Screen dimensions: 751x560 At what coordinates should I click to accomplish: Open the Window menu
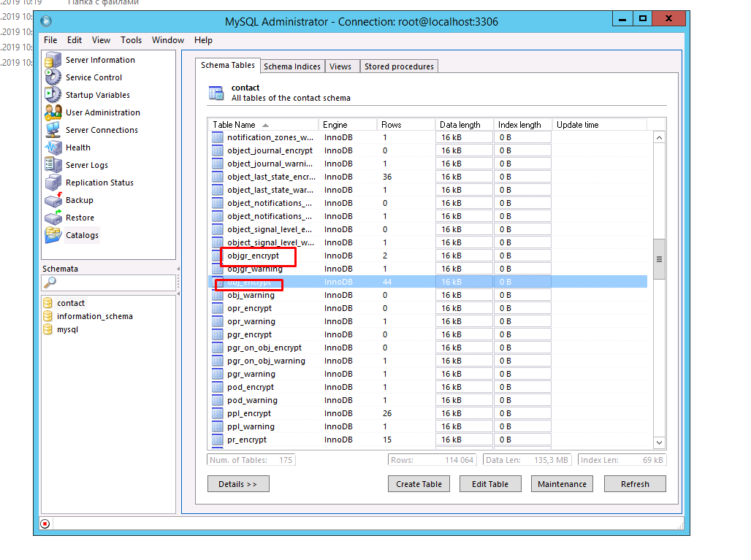pos(168,40)
